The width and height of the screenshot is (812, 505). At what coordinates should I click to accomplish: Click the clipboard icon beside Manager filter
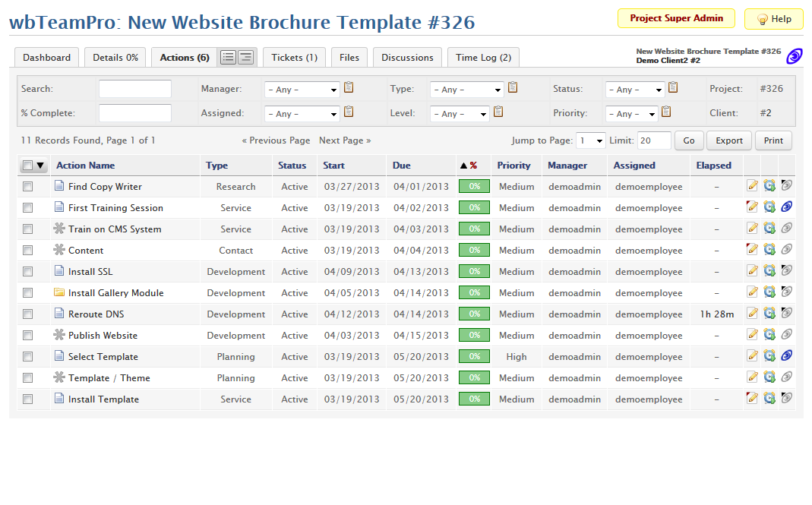[349, 87]
